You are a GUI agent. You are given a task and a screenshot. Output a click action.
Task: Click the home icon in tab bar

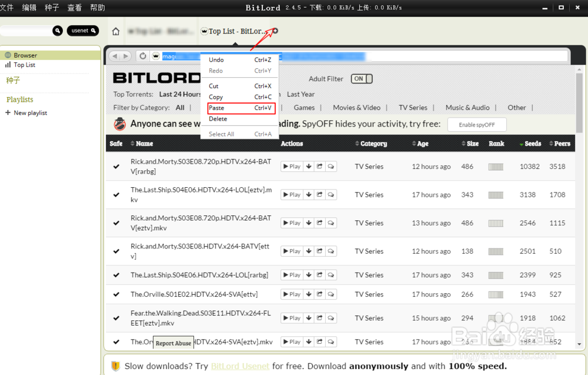click(x=116, y=31)
